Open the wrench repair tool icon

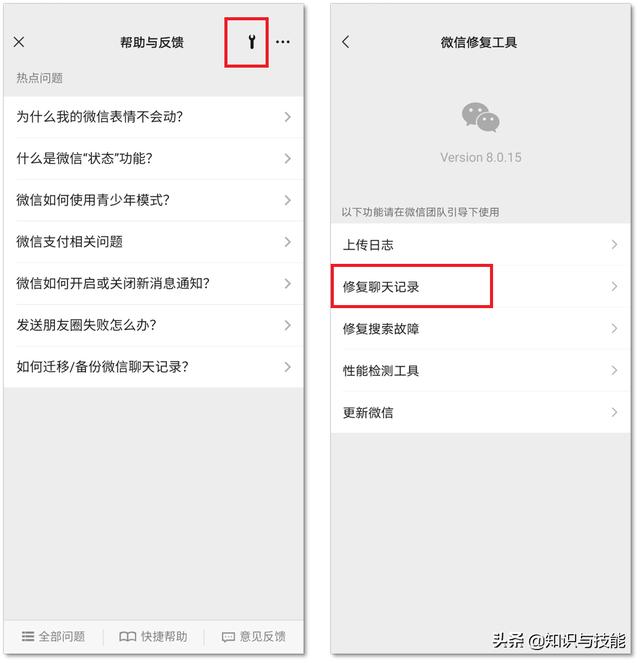[252, 42]
